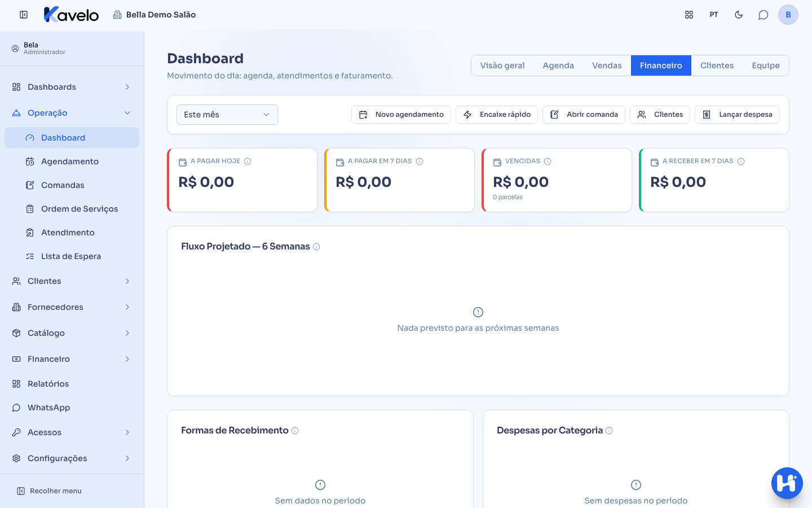Open the chat messages icon
The width and height of the screenshot is (812, 508).
(x=764, y=15)
